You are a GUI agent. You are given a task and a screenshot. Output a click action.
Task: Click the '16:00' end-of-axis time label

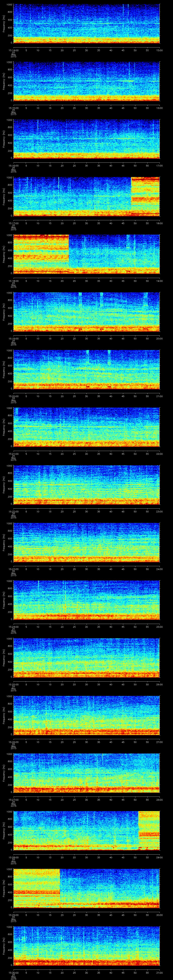160,108
